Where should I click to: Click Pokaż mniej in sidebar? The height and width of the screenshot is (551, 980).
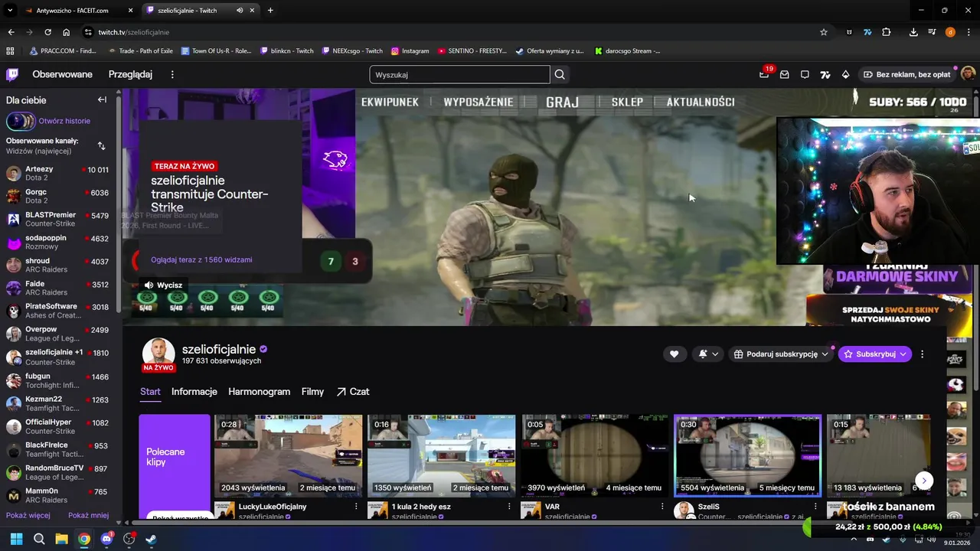click(88, 515)
